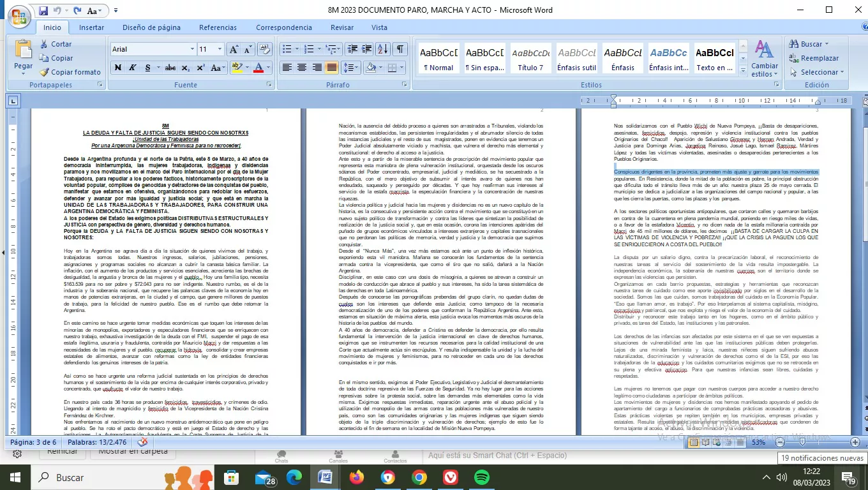Apply the Énfasis sutil style
868x490 pixels.
click(577, 59)
